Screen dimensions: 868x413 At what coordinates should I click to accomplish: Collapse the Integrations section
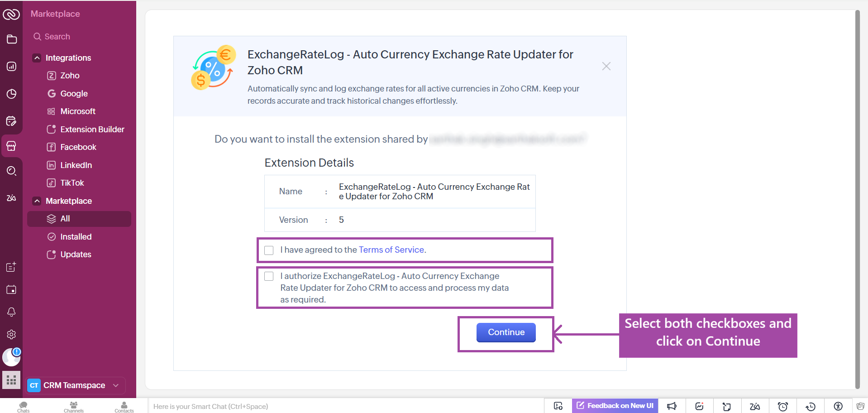[x=37, y=58]
